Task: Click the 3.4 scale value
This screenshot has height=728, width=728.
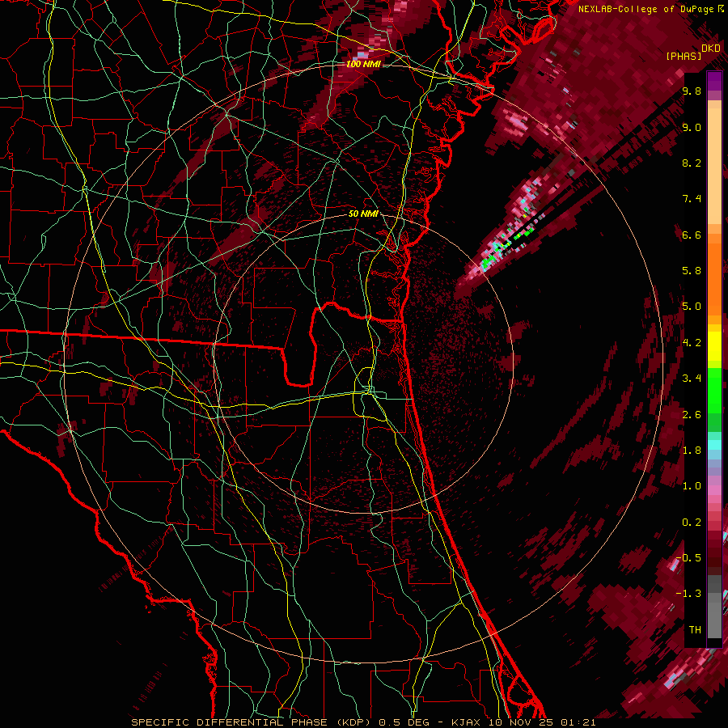Action: pyautogui.click(x=692, y=379)
